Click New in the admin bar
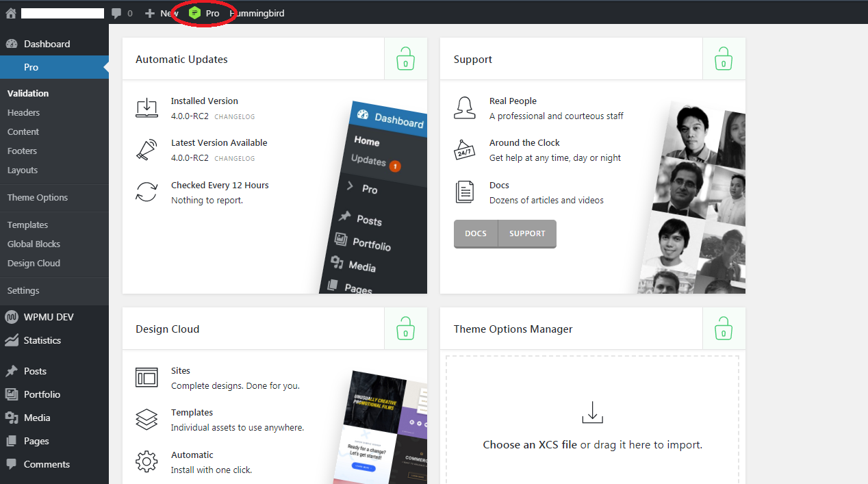 tap(163, 13)
